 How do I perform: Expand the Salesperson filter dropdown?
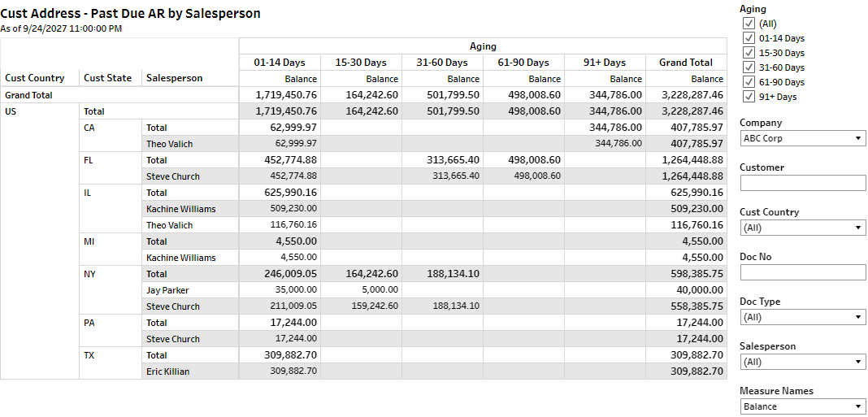(x=802, y=362)
